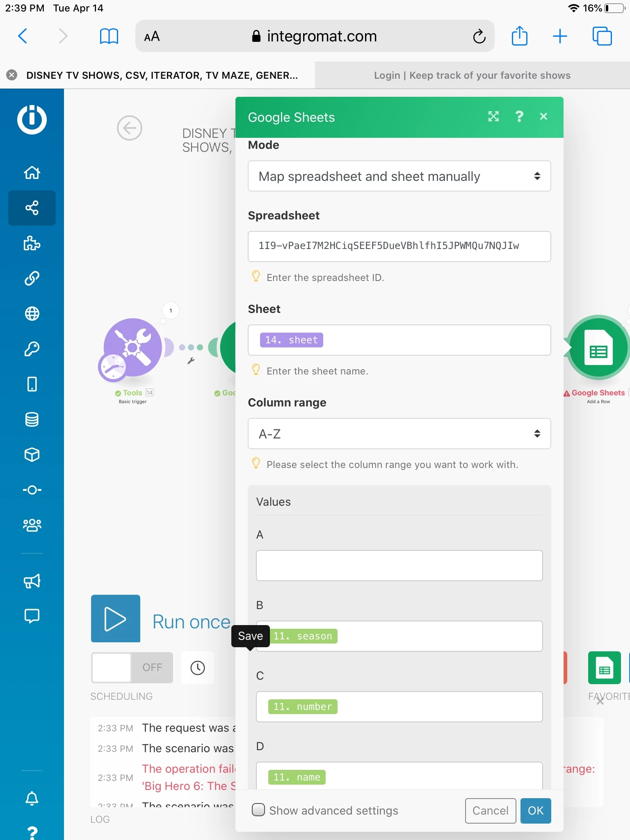Screen dimensions: 630x840
Task: Close the DISNEY TV SHOWS tab
Action: (x=12, y=75)
